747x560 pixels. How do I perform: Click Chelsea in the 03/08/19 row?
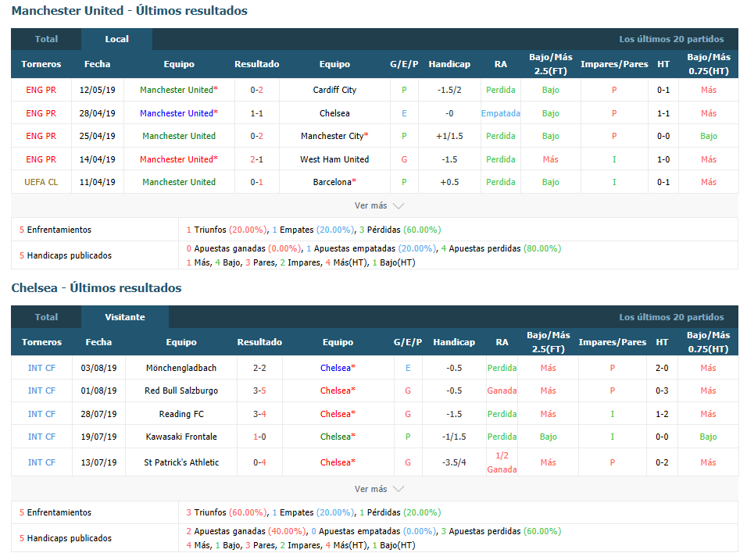[338, 368]
